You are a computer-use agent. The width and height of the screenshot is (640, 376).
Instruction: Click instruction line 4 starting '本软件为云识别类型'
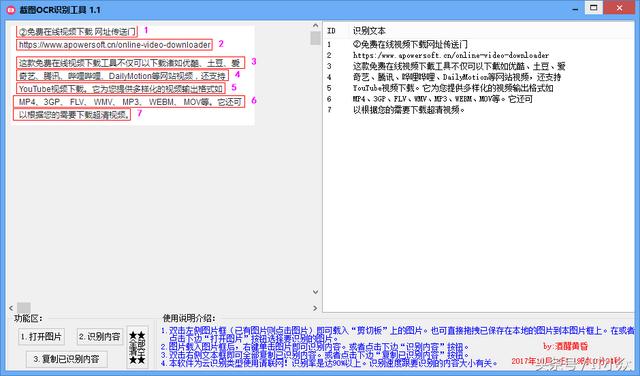click(330, 363)
